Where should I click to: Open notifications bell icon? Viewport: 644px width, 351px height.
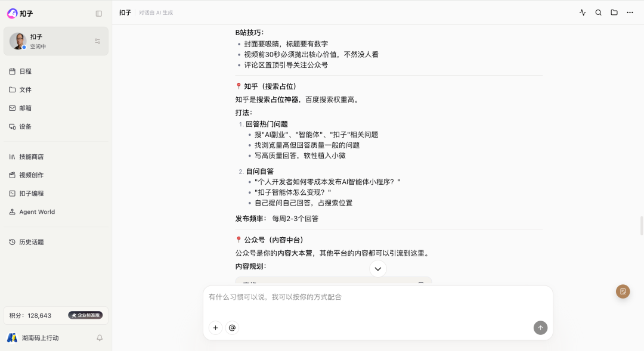click(100, 338)
